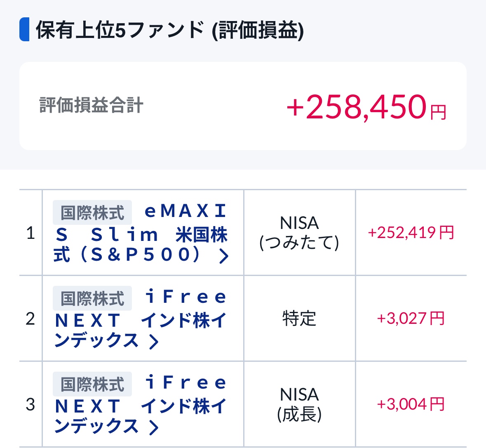The width and height of the screenshot is (486, 448).
Task: Click the +3,004円 profit value
Action: coord(411,404)
